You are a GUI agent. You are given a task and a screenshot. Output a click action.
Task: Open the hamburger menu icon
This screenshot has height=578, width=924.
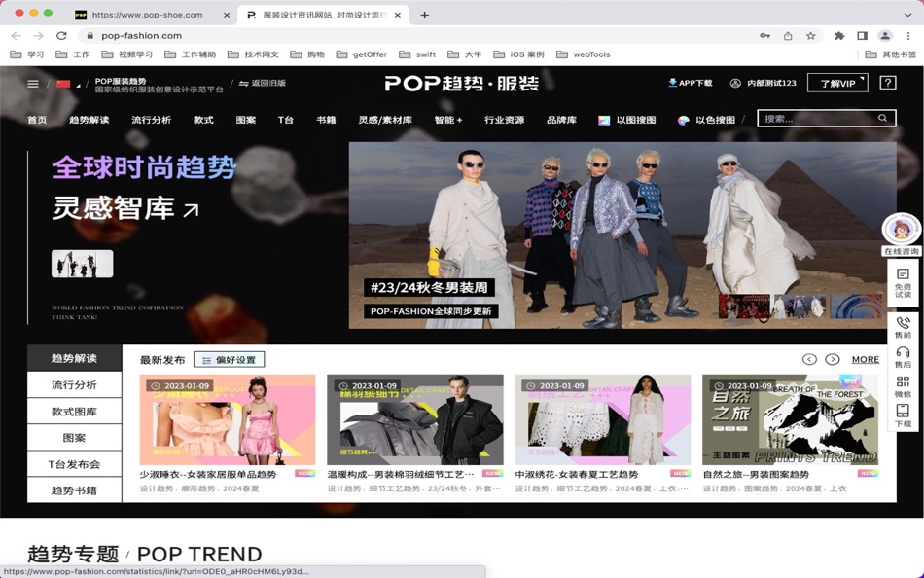point(33,84)
